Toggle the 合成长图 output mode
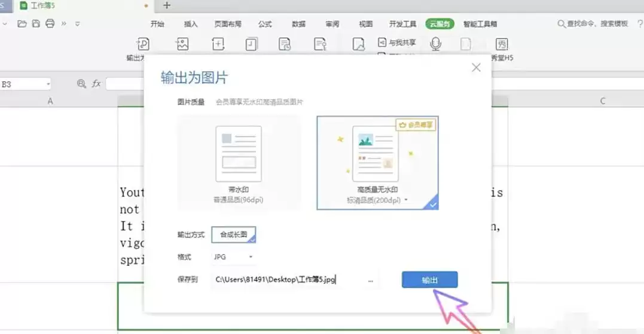 [x=234, y=235]
